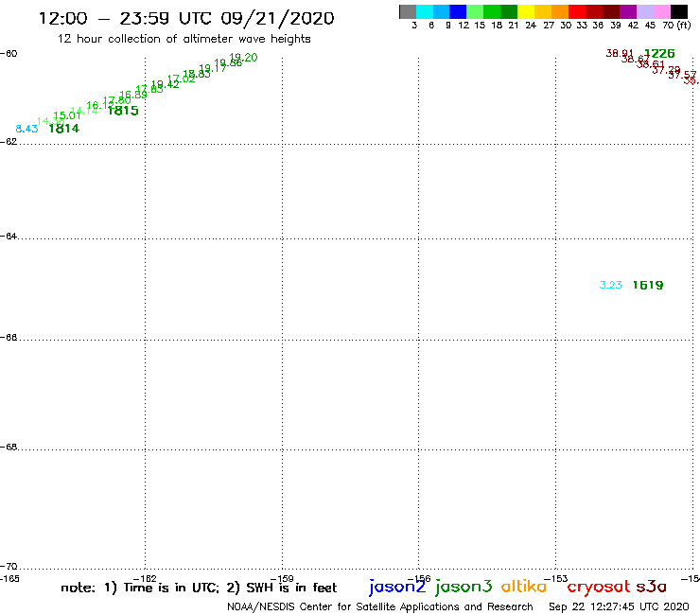This screenshot has height=615, width=700.
Task: Click the gray swatch in the color scale
Action: 408,11
